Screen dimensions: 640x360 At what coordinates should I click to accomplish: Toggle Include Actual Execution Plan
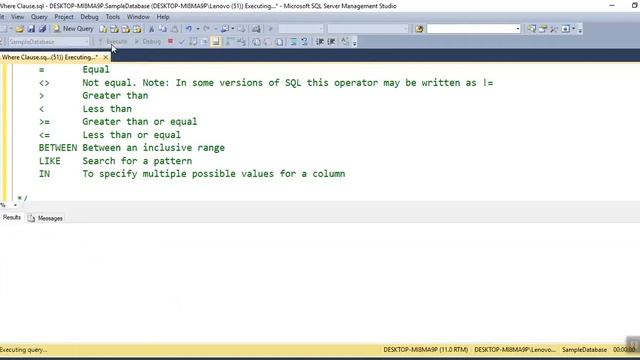[230, 42]
